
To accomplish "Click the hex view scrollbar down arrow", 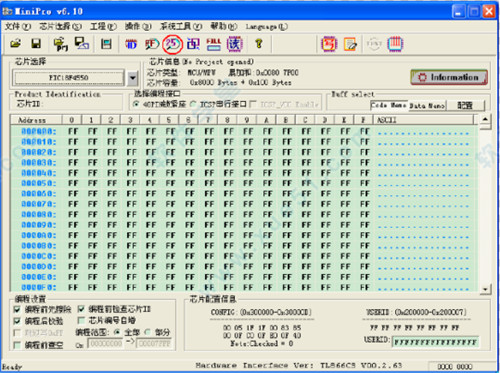I will [486, 289].
